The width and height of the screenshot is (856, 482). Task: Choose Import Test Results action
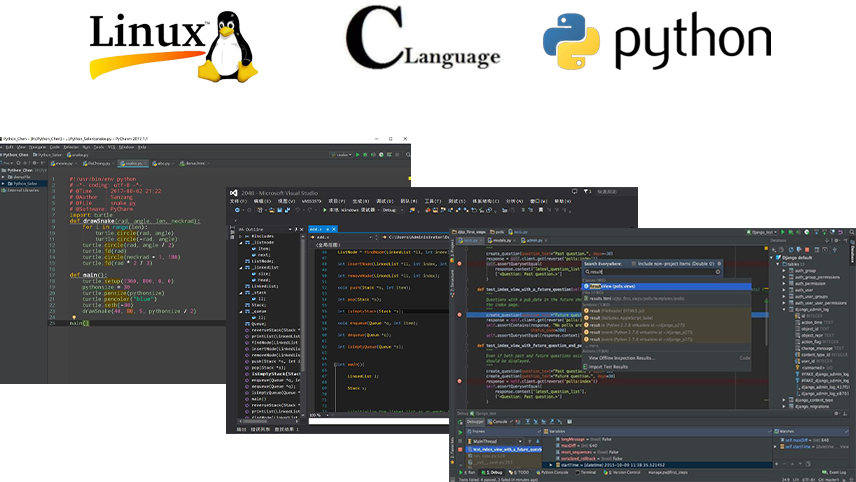pyautogui.click(x=610, y=367)
